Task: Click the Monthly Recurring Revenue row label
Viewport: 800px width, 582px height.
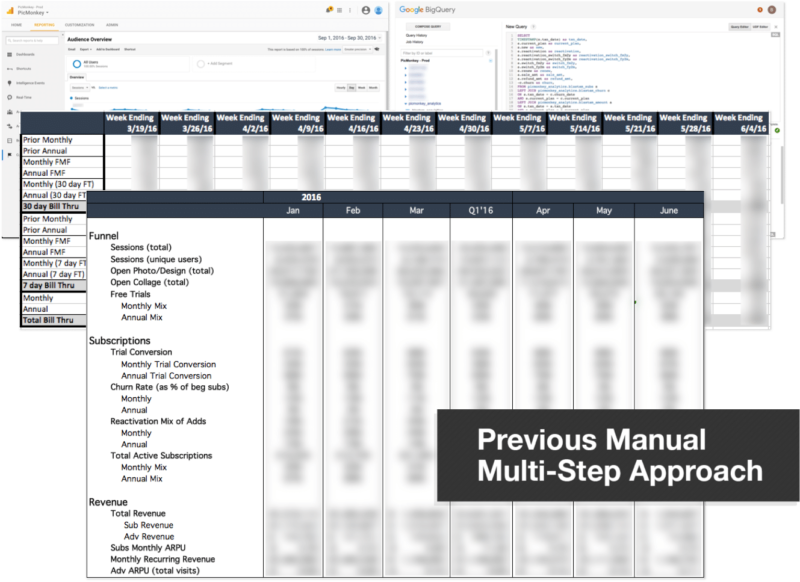Action: [x=162, y=559]
